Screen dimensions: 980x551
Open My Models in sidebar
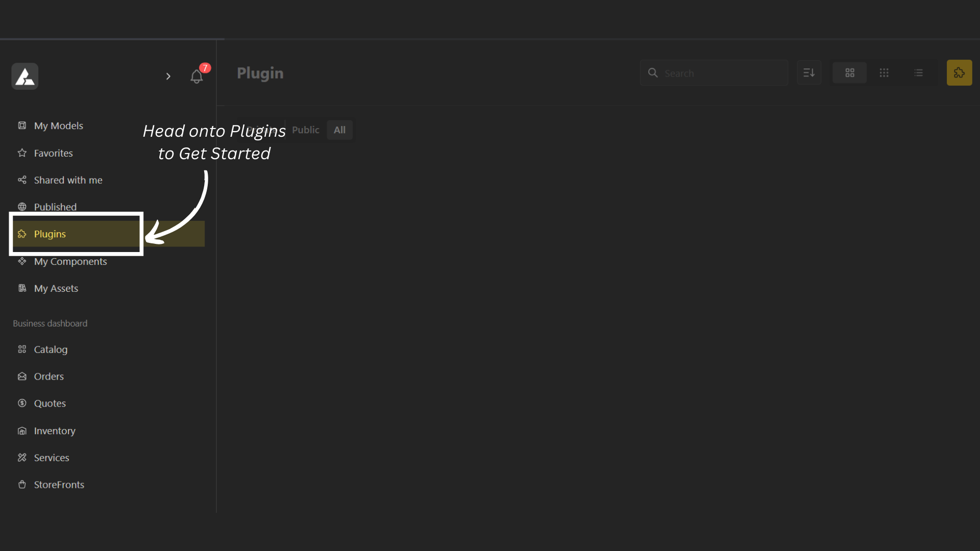[x=58, y=126]
